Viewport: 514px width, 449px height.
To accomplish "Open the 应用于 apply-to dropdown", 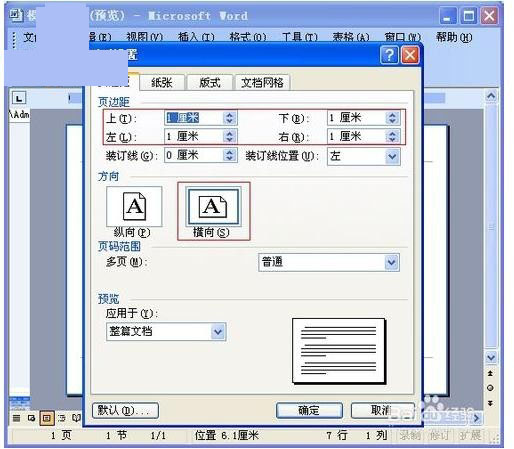I will tap(218, 332).
